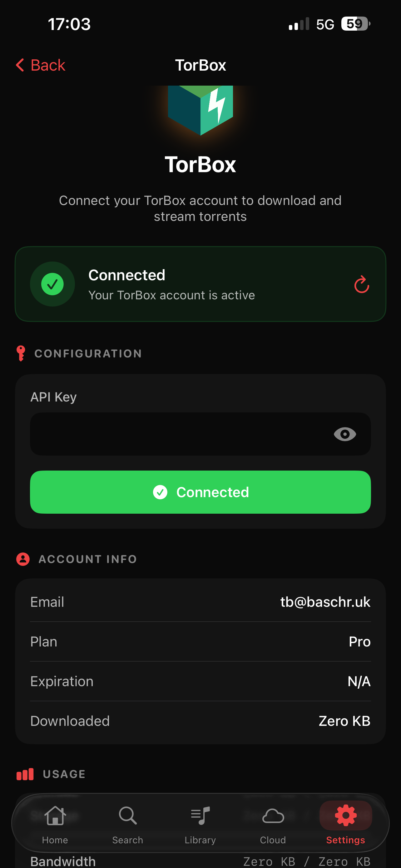
Task: Tap the Expiration row showing N/A
Action: 200,681
